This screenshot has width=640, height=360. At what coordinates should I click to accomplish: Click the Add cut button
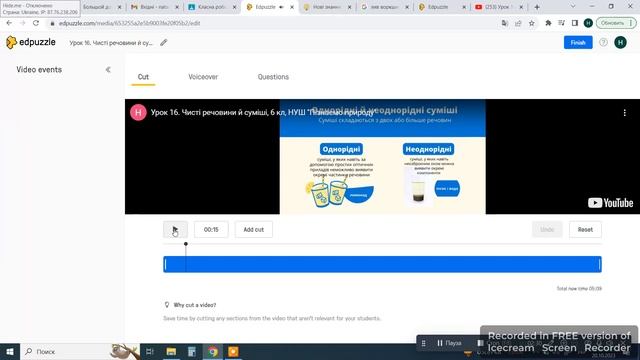pos(253,229)
